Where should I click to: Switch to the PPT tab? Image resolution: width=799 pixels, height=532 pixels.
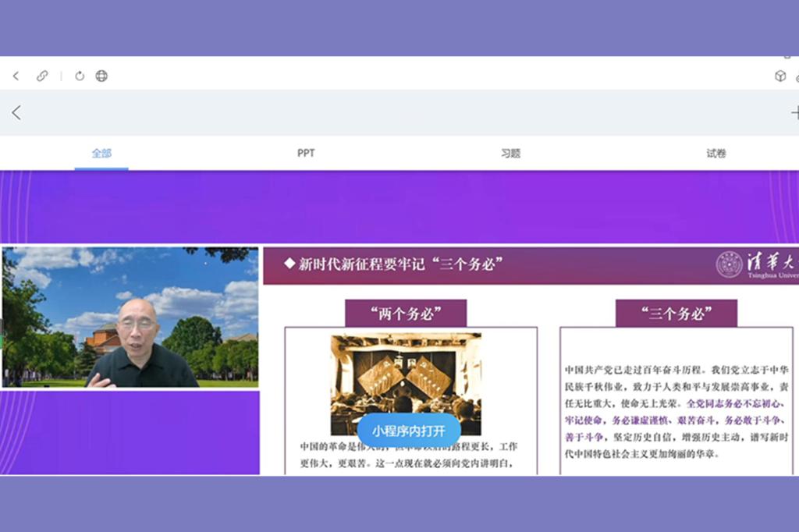pyautogui.click(x=306, y=154)
